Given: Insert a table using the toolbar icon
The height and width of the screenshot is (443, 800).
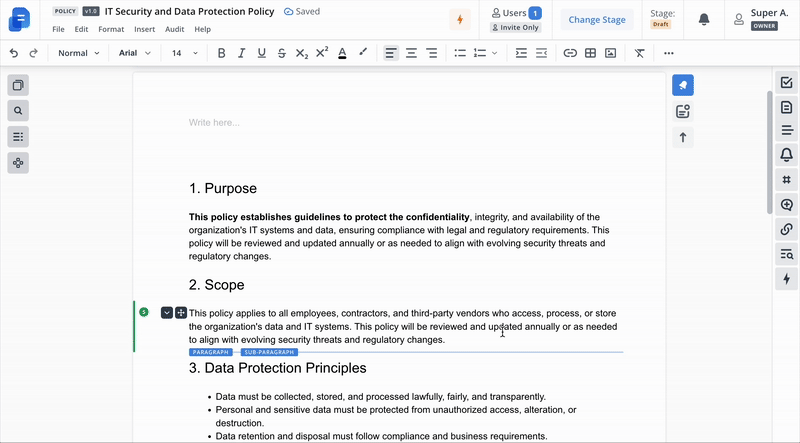Looking at the screenshot, I should pyautogui.click(x=590, y=53).
